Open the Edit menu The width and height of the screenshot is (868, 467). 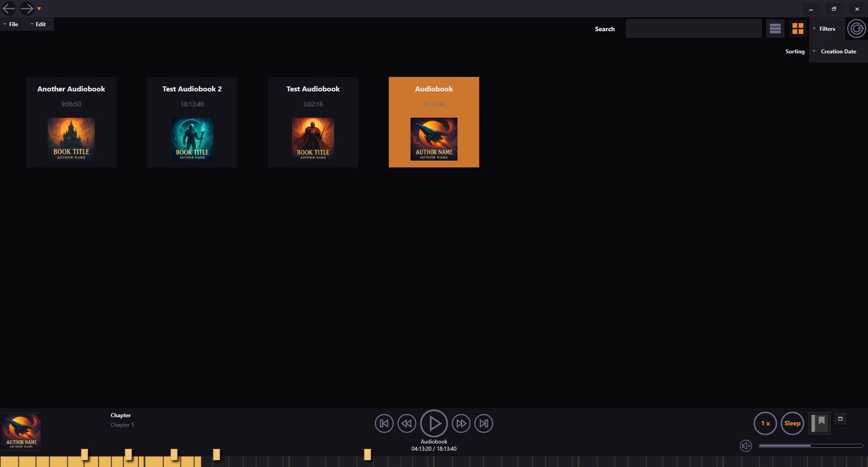[x=40, y=24]
